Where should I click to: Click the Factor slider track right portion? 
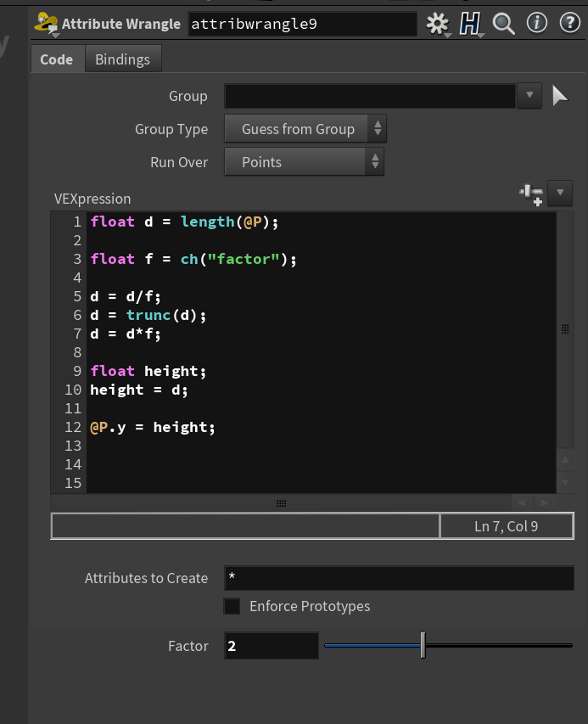coord(499,645)
